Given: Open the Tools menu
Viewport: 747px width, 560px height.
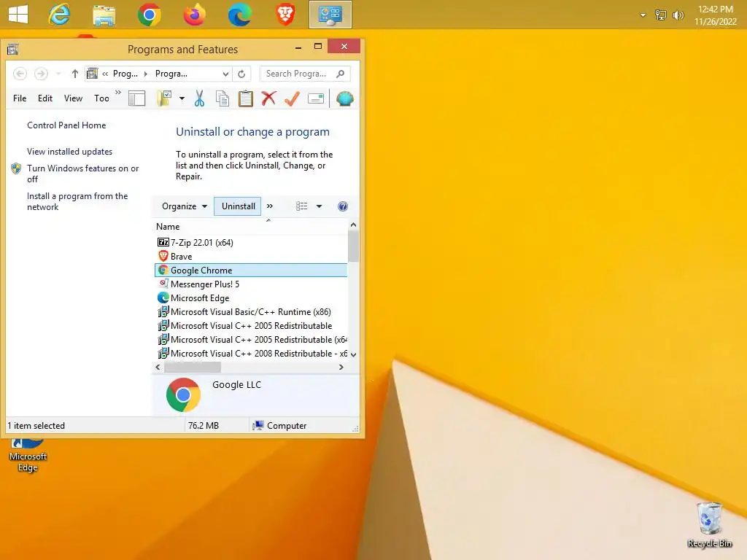Looking at the screenshot, I should click(x=101, y=98).
